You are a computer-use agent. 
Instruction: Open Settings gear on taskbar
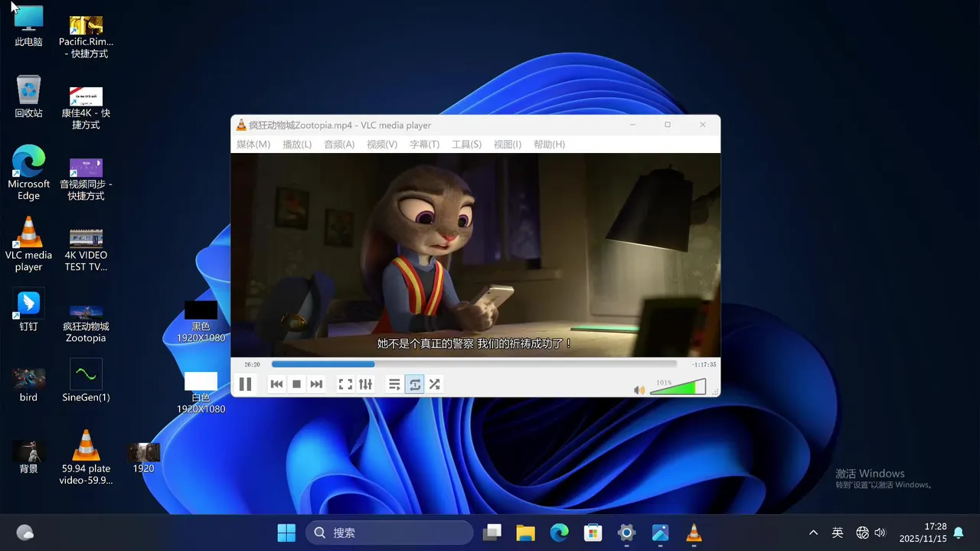(x=626, y=533)
